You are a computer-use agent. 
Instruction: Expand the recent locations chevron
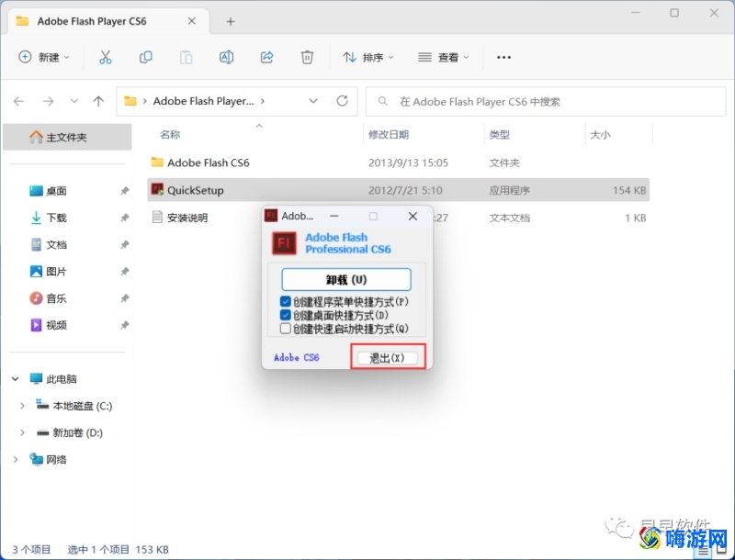73,101
